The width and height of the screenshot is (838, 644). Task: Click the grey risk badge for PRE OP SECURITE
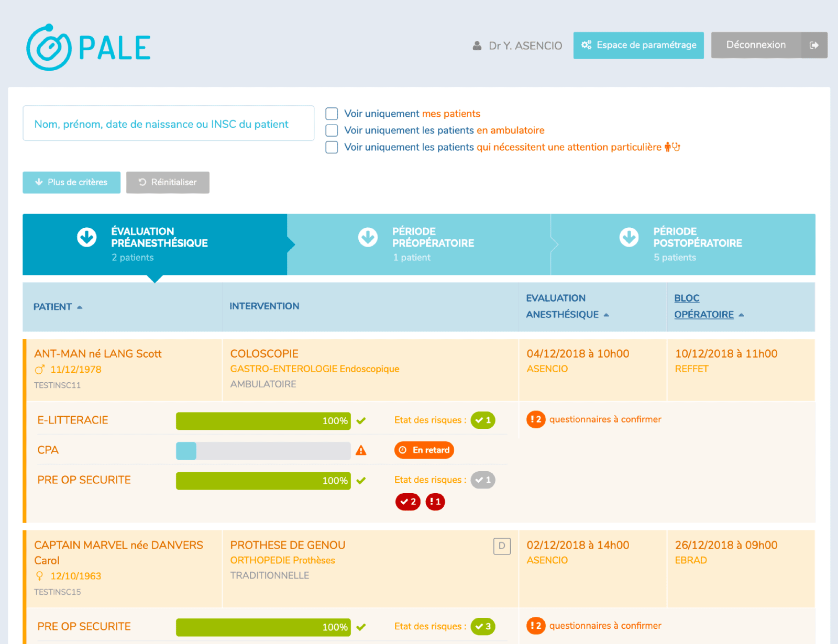coord(482,480)
